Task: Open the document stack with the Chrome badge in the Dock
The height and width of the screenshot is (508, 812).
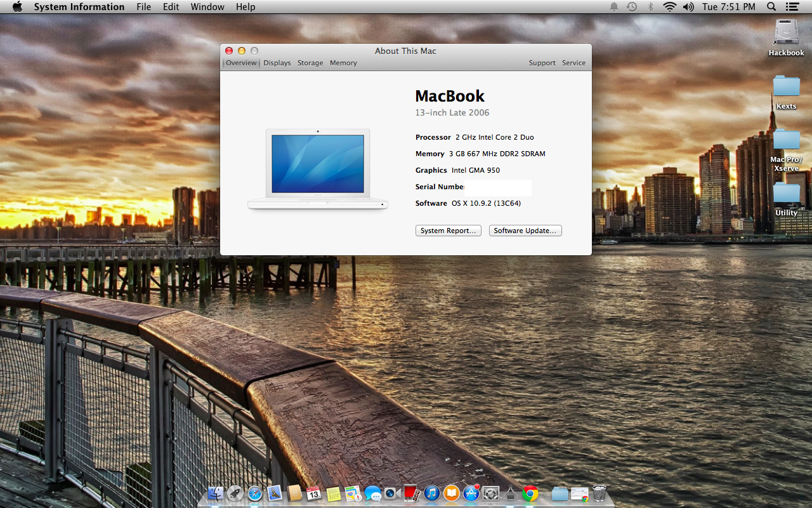Action: (x=580, y=493)
